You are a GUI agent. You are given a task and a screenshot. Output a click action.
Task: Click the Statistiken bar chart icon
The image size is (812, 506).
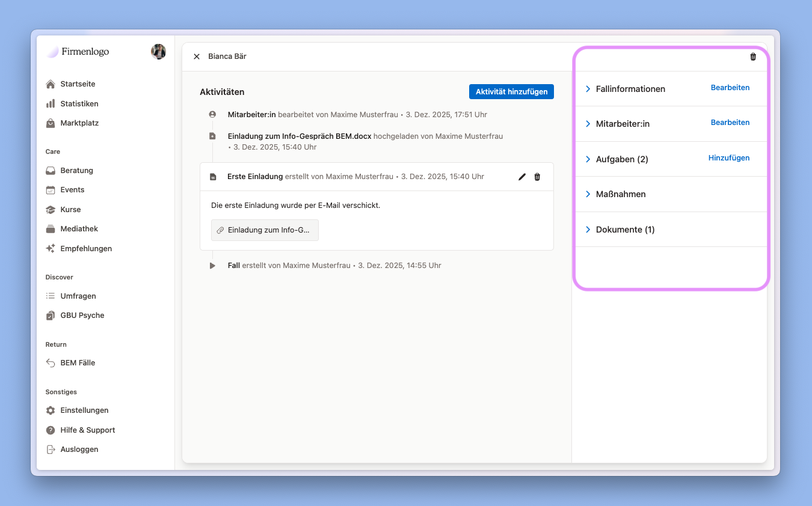(51, 104)
